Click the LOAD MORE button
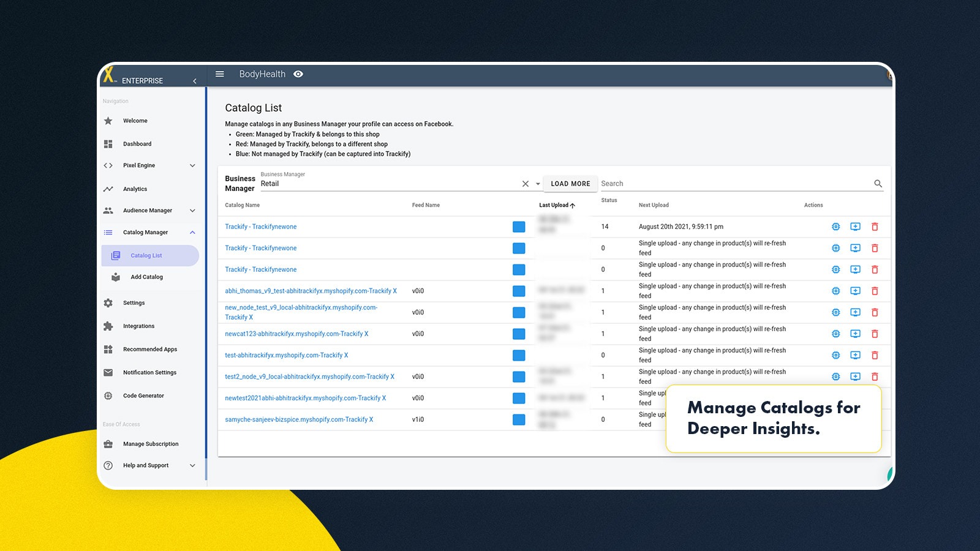The width and height of the screenshot is (980, 551). click(570, 184)
